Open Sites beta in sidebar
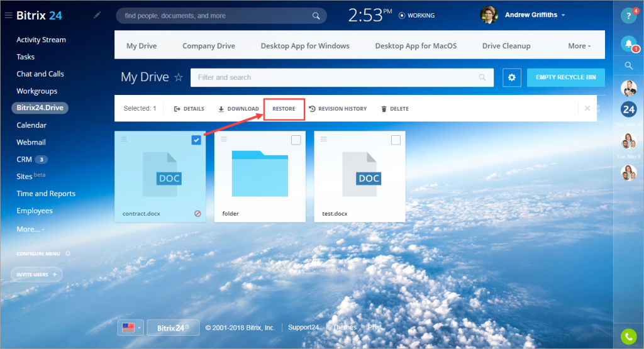The height and width of the screenshot is (349, 644). click(x=31, y=175)
